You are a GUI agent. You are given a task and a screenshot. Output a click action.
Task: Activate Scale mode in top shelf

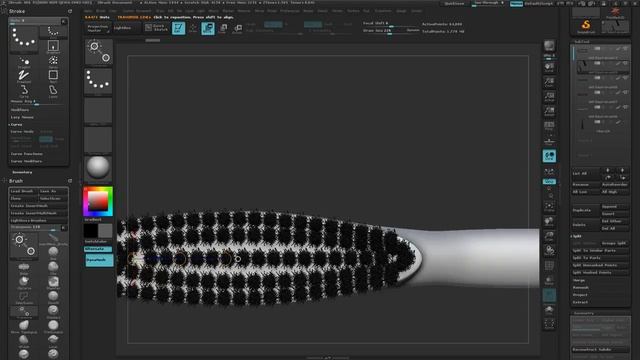pyautogui.click(x=223, y=28)
